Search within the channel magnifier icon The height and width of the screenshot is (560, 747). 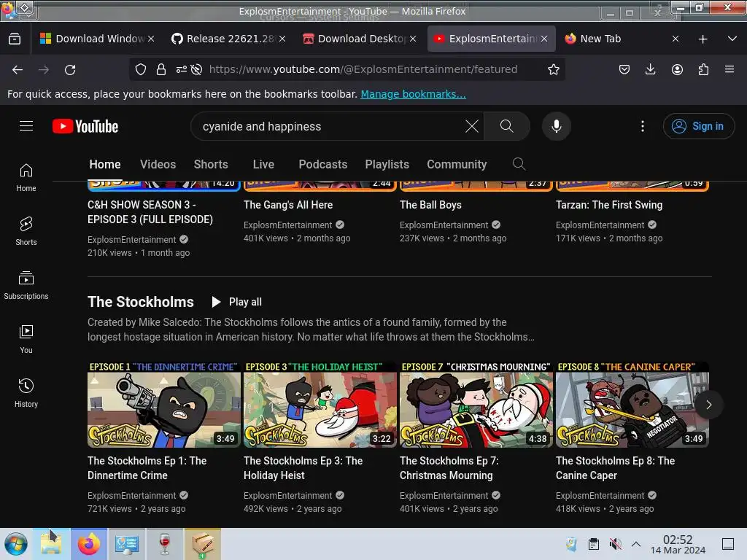[519, 164]
